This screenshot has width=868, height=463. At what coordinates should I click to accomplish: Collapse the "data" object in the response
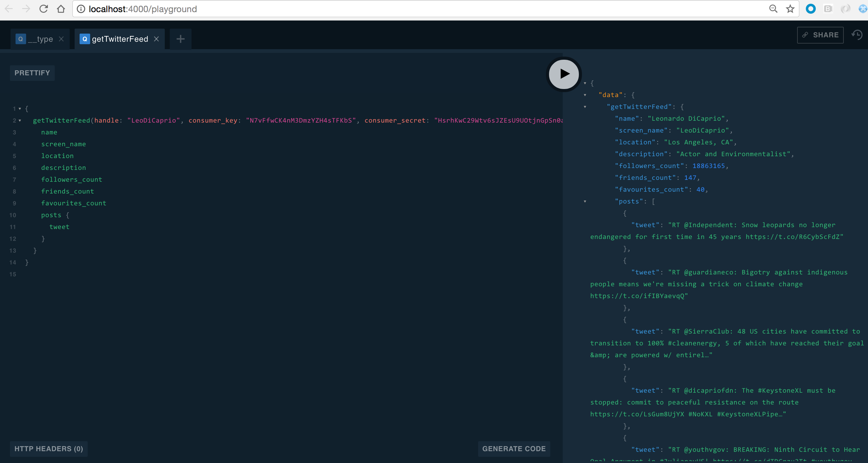(585, 95)
